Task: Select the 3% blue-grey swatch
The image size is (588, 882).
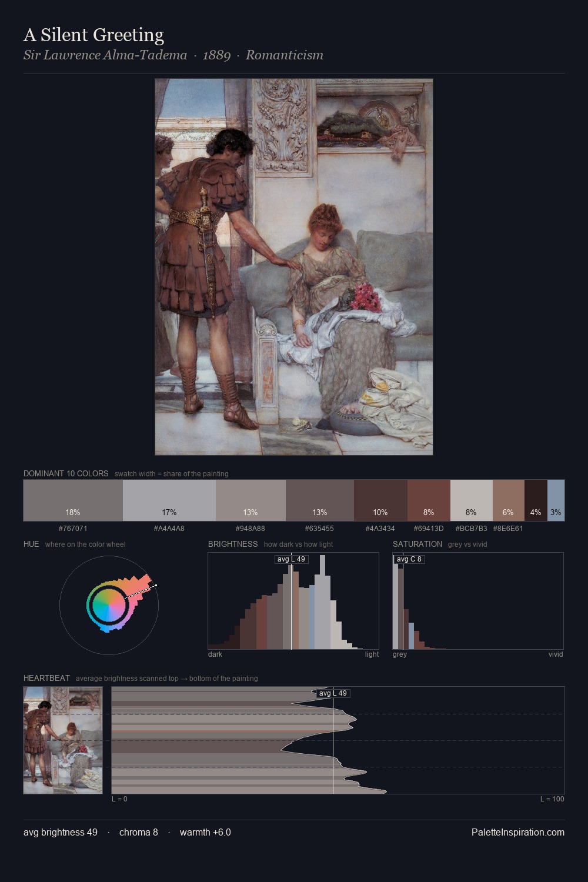Action: pyautogui.click(x=556, y=500)
